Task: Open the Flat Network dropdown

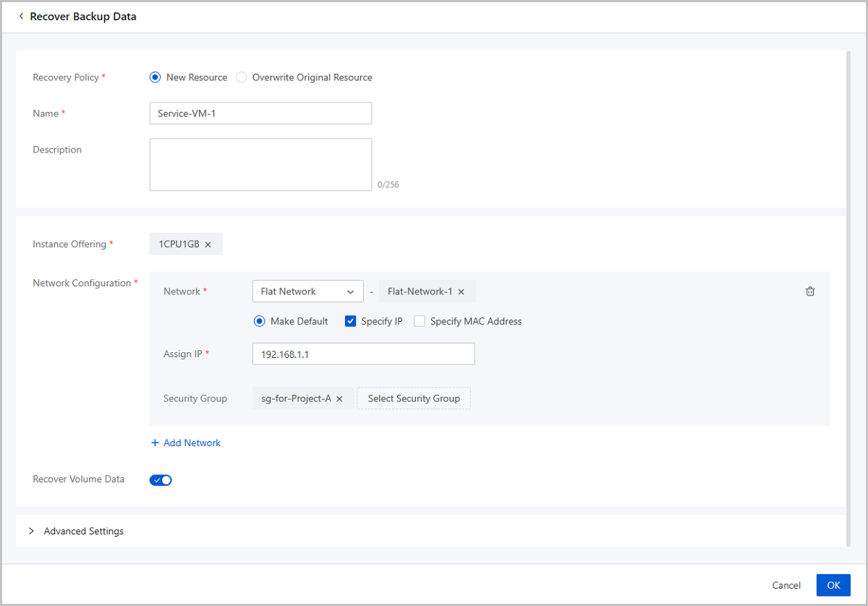Action: pos(307,291)
